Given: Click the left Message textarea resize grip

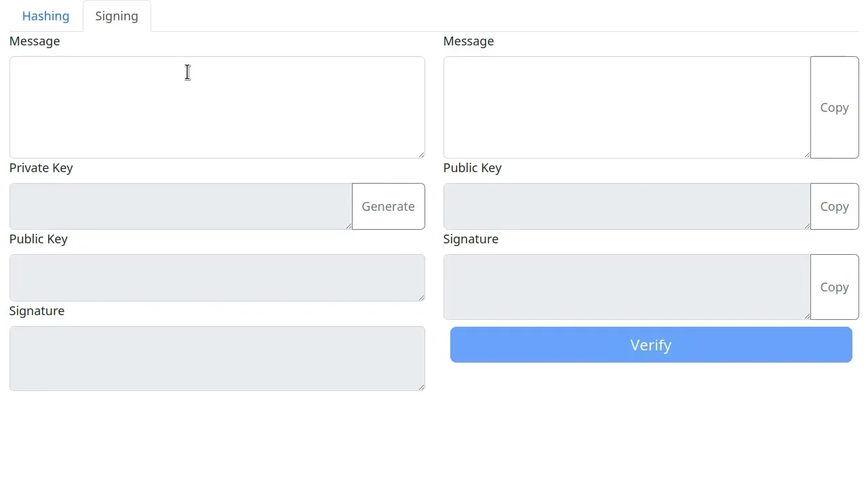Looking at the screenshot, I should click(x=422, y=155).
